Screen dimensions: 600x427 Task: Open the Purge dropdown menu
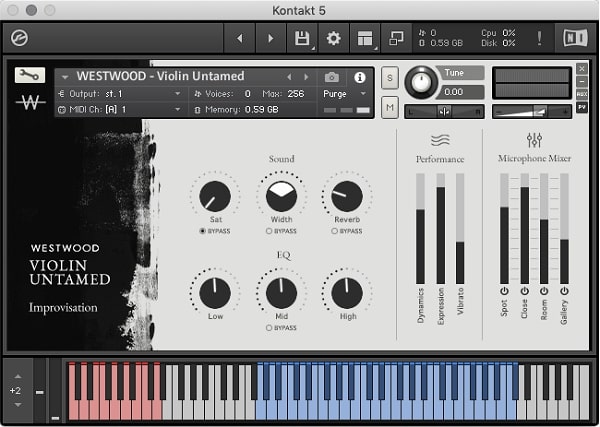345,94
